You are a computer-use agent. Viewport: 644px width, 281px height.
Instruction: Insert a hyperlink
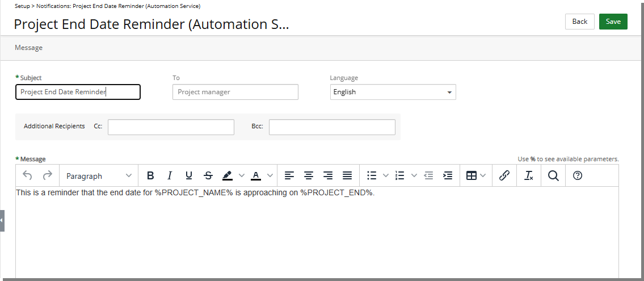pos(504,176)
